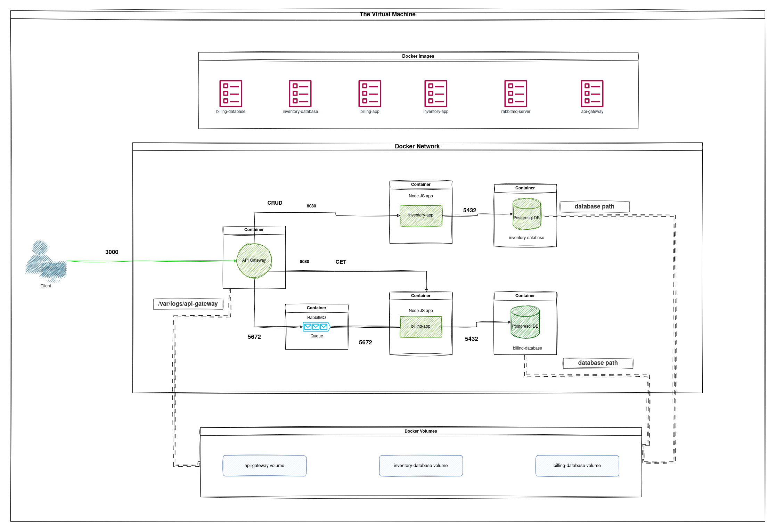Select the API Gateway circle node
This screenshot has width=776, height=532.
(254, 261)
